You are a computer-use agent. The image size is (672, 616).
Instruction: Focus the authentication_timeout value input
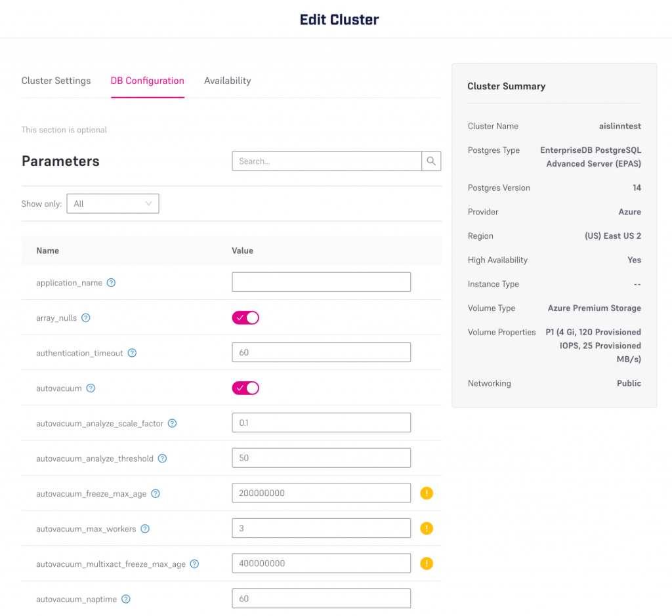coord(321,352)
